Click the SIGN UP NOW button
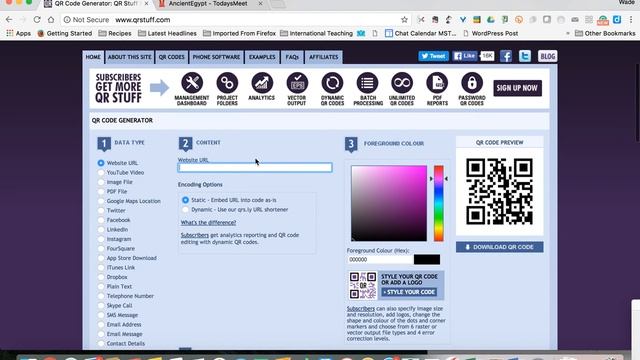Image resolution: width=640 pixels, height=360 pixels. (517, 88)
